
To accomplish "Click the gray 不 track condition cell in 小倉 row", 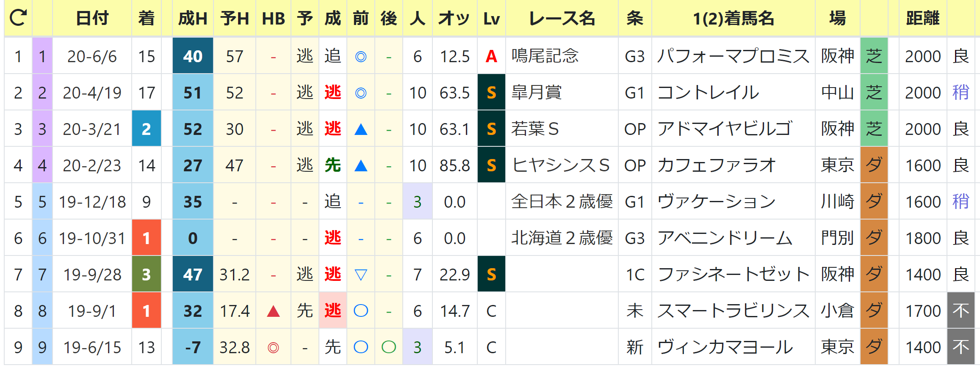I will tap(961, 311).
